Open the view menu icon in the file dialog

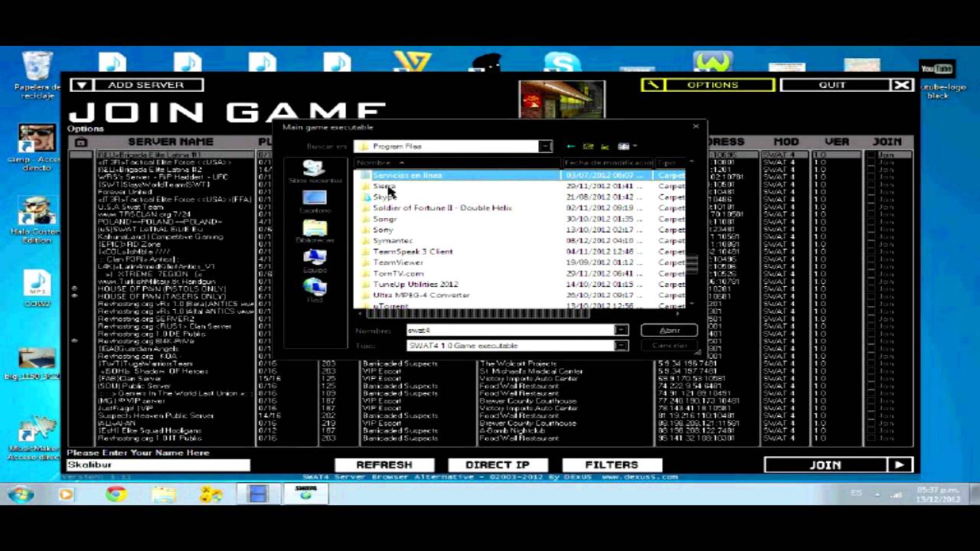(x=626, y=146)
